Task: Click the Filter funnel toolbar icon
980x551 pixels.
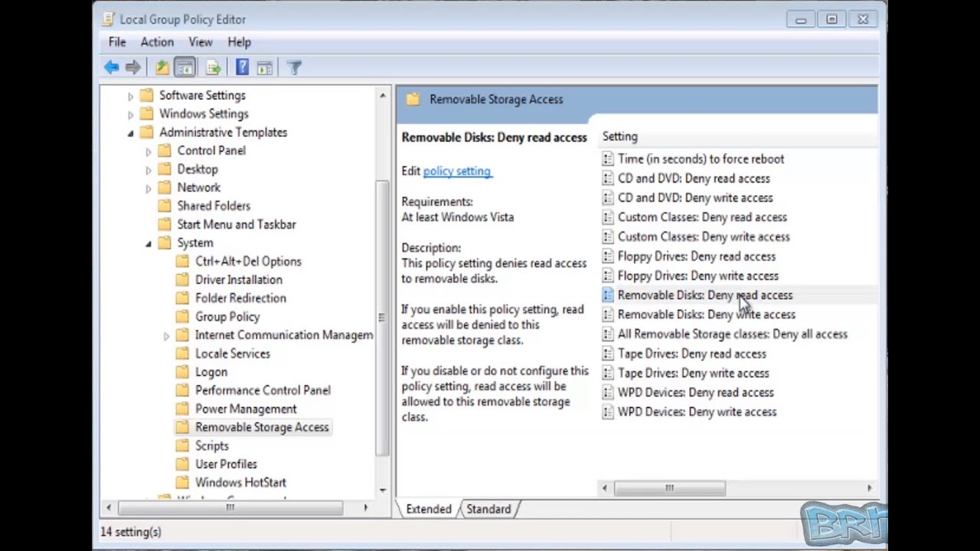Action: (294, 68)
